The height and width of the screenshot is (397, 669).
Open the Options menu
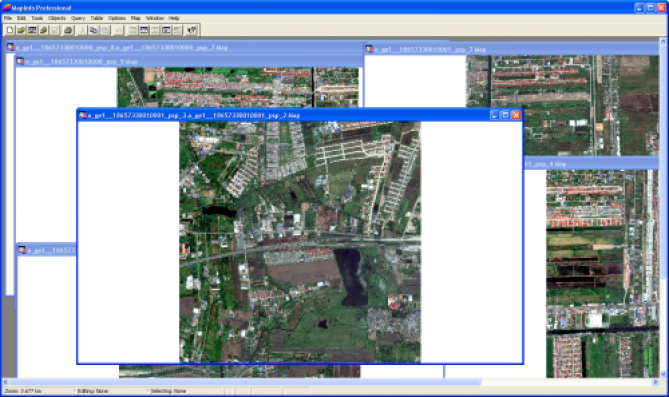click(x=116, y=18)
